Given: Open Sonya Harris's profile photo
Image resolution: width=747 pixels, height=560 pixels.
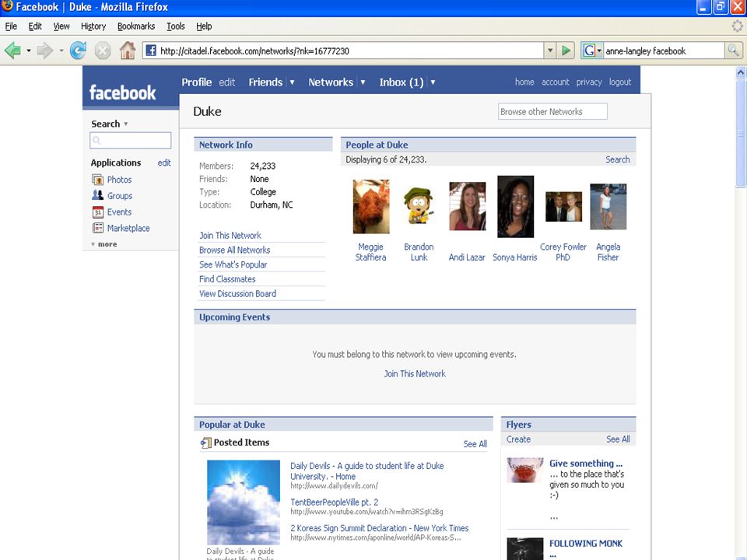Looking at the screenshot, I should click(x=515, y=206).
